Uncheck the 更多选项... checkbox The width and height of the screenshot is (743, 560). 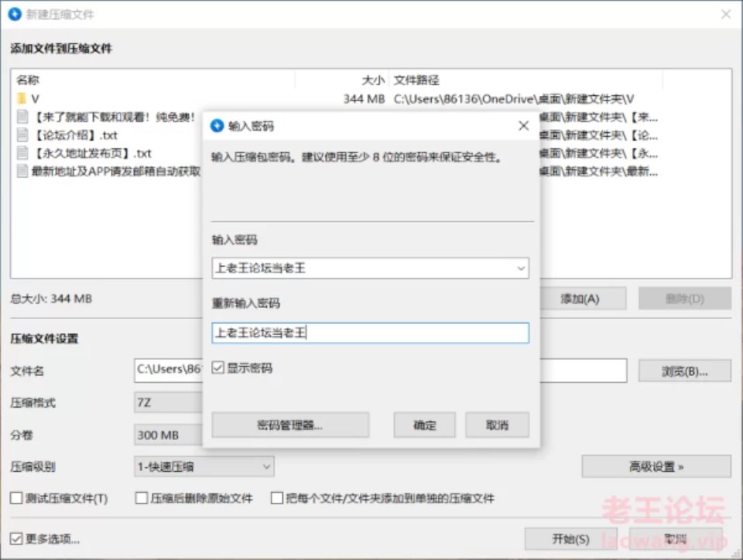click(x=16, y=538)
